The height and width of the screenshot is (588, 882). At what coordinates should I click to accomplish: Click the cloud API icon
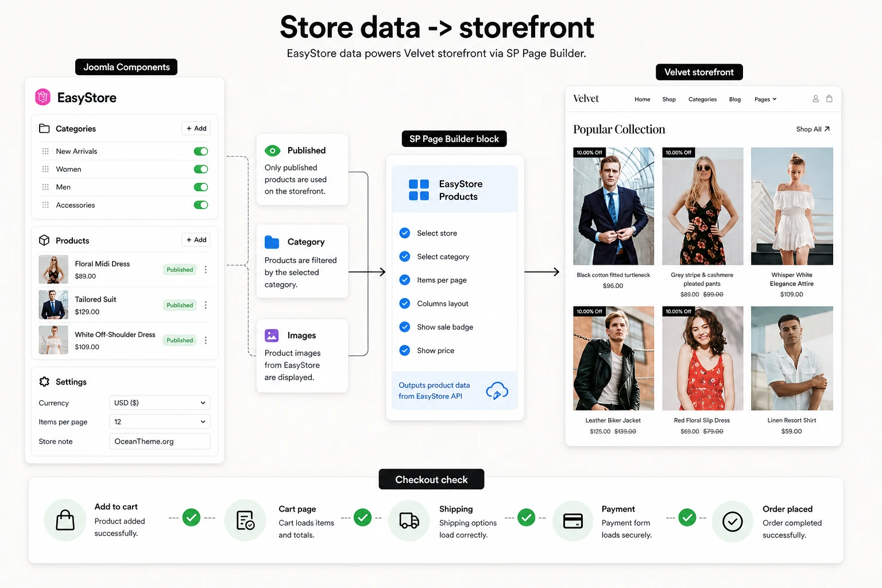point(497,391)
